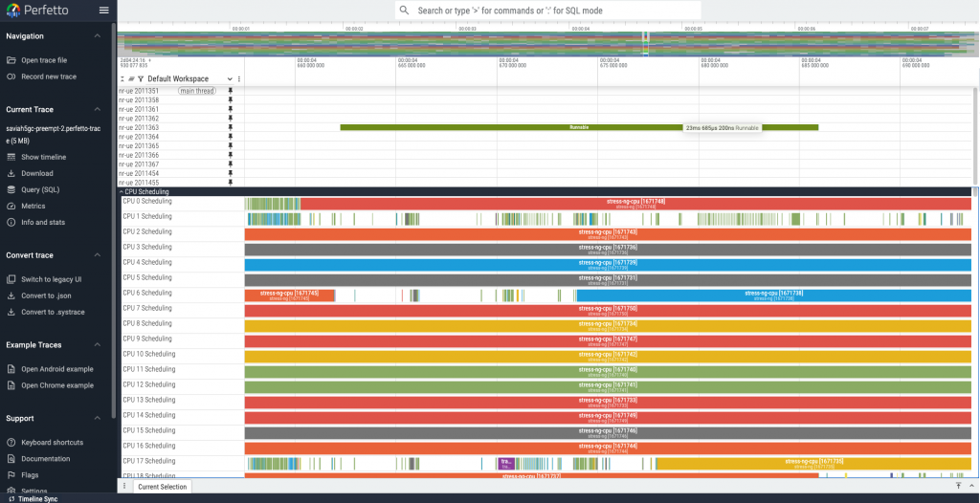Click the Keyboard shortcuts help icon
The height and width of the screenshot is (503, 980).
pyautogui.click(x=11, y=443)
